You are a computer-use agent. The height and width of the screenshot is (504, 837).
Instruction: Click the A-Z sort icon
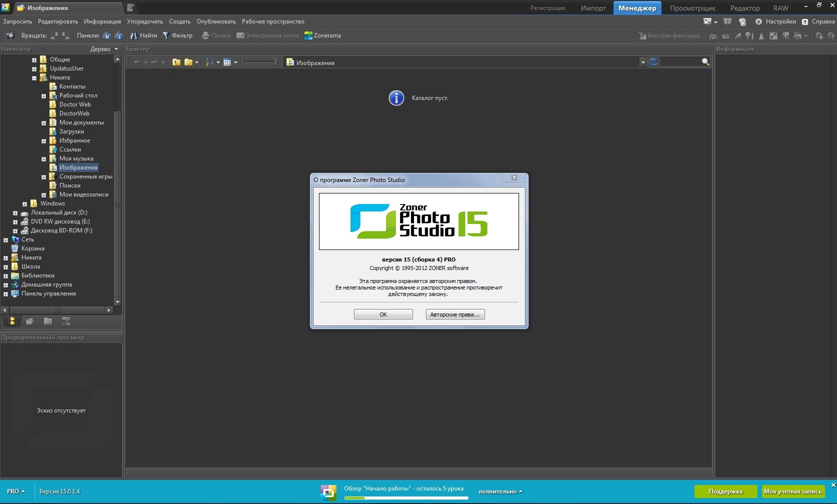209,62
